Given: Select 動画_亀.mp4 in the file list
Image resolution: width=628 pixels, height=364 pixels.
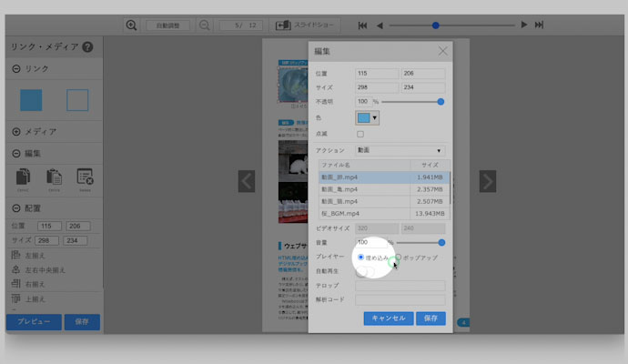Looking at the screenshot, I should (382, 190).
